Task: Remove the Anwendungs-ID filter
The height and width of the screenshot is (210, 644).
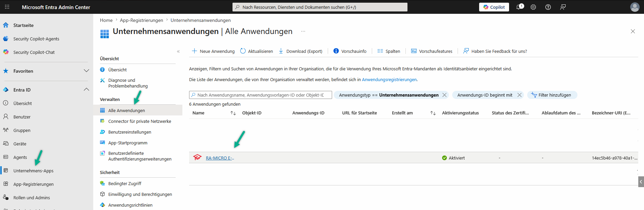Action: (520, 95)
